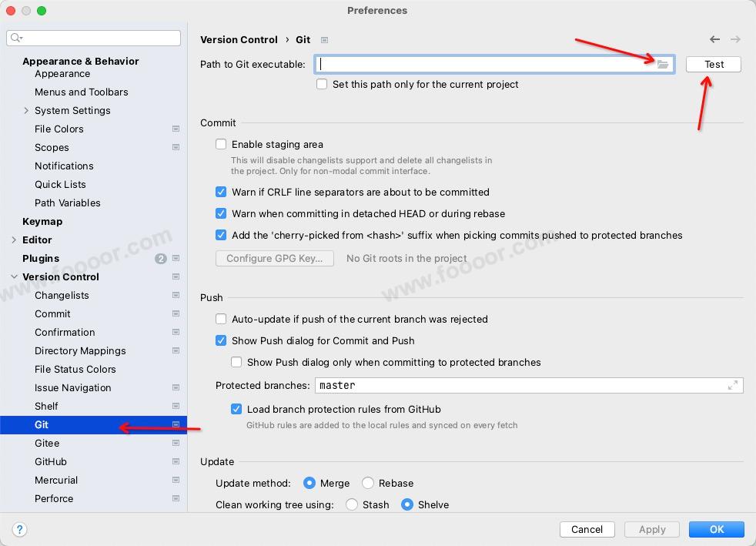Viewport: 756px width, 546px height.
Task: Click the back navigation arrow
Action: pos(714,39)
